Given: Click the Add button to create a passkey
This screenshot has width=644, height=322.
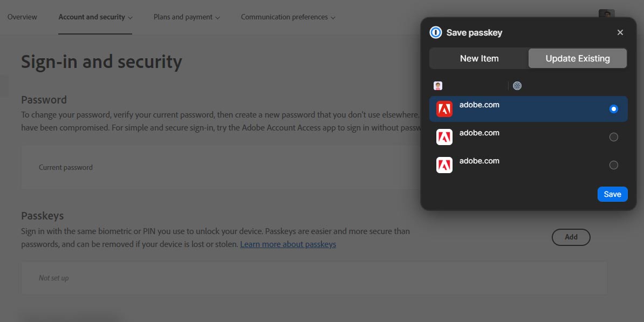Looking at the screenshot, I should pyautogui.click(x=571, y=237).
